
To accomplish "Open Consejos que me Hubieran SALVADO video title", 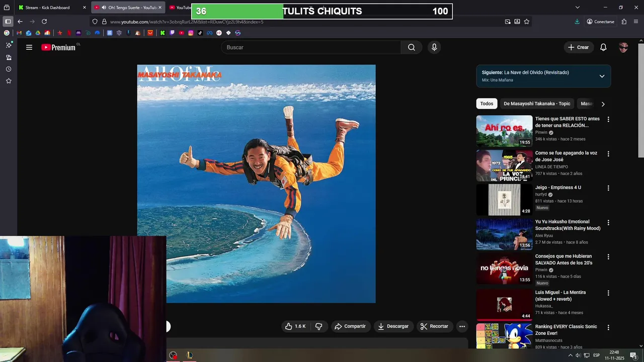I will coord(563,259).
